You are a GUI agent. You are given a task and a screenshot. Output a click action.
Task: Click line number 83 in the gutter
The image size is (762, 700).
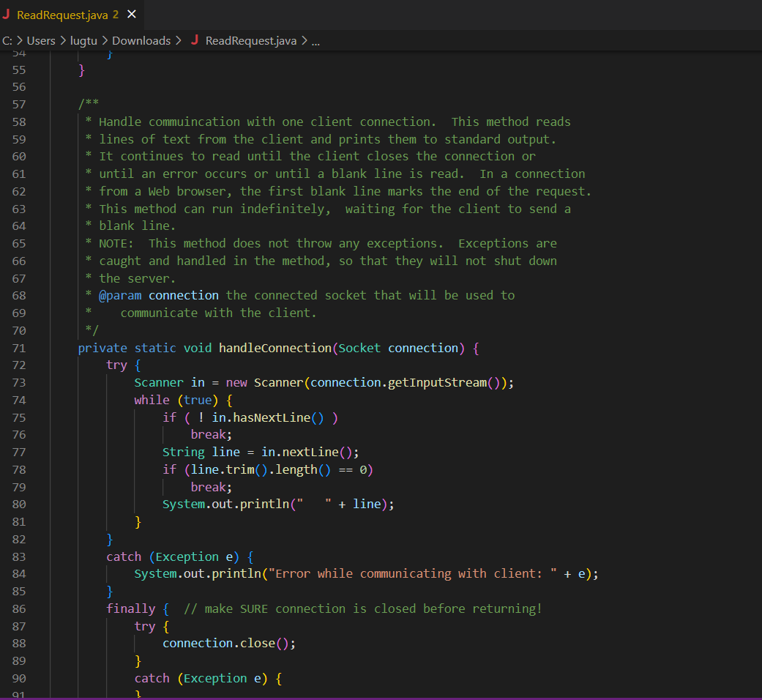pos(19,556)
